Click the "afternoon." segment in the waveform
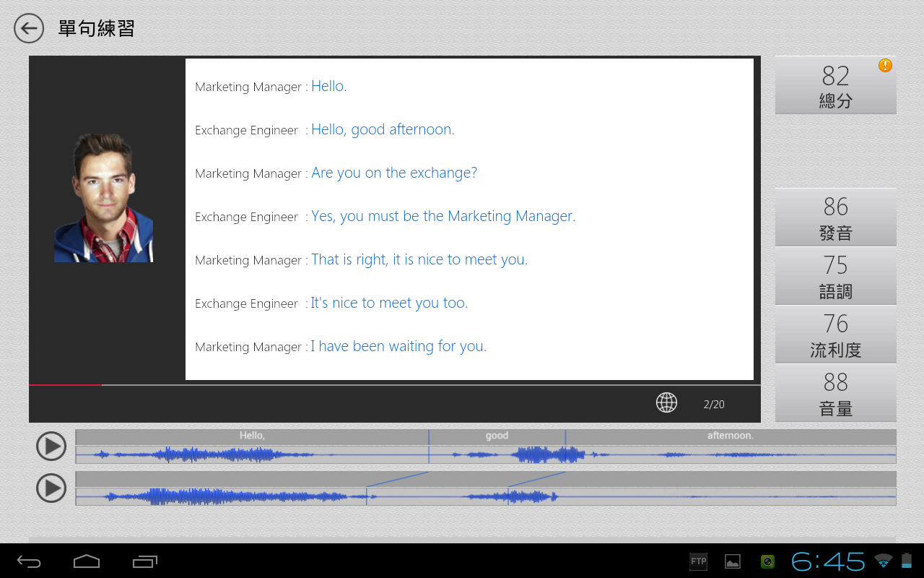Screen dimensions: 924x578 [x=730, y=436]
